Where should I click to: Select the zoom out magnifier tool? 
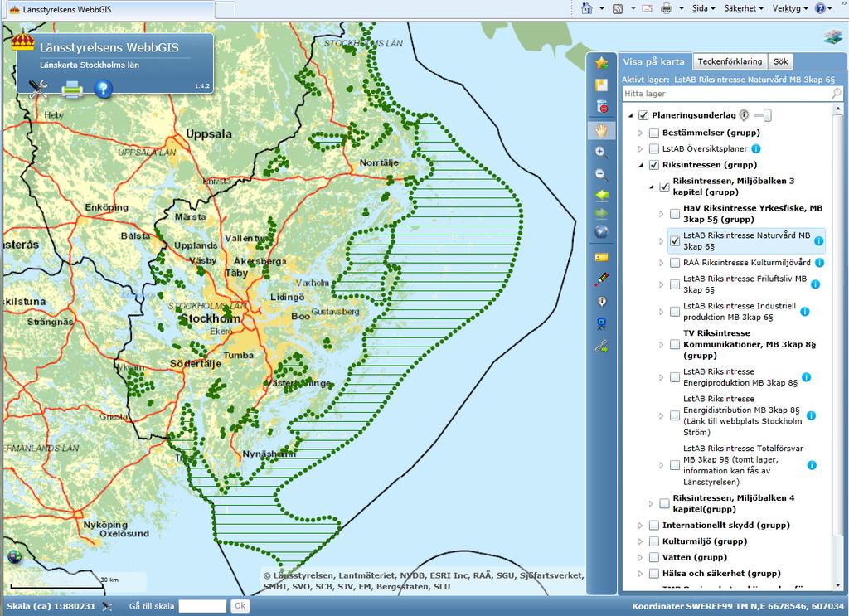[x=601, y=174]
